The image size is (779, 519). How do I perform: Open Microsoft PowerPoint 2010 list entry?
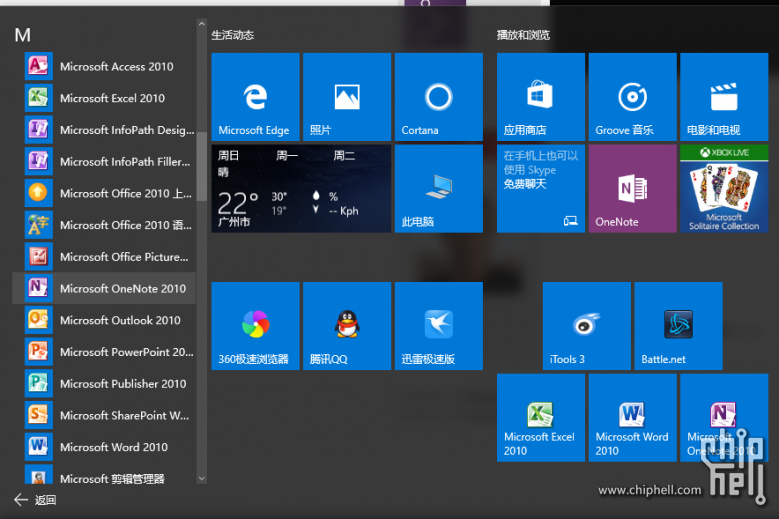[104, 352]
